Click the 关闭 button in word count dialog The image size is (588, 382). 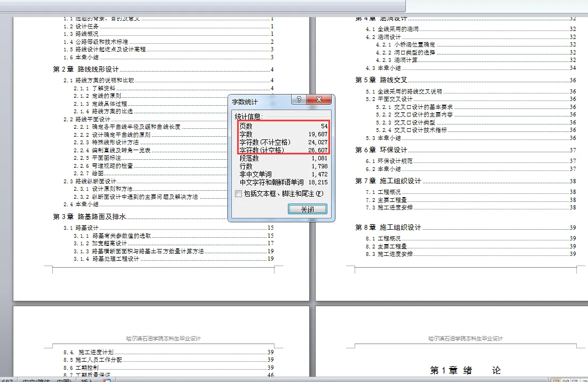(308, 209)
